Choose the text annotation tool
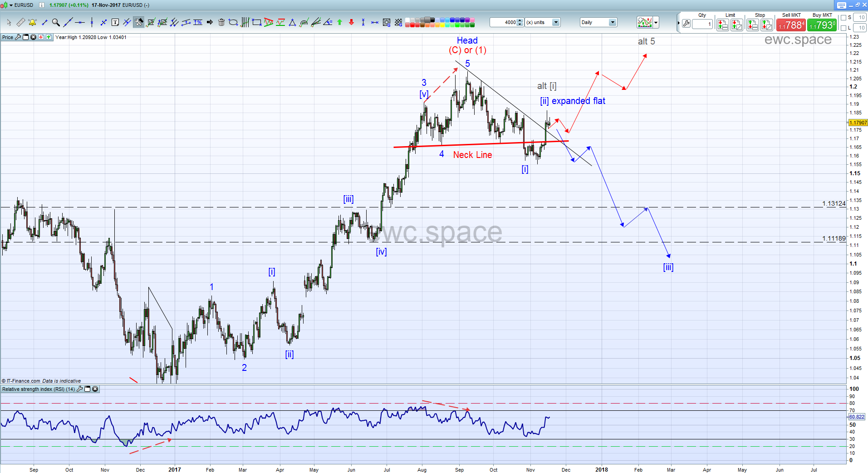Image resolution: width=868 pixels, height=473 pixels. [x=115, y=22]
